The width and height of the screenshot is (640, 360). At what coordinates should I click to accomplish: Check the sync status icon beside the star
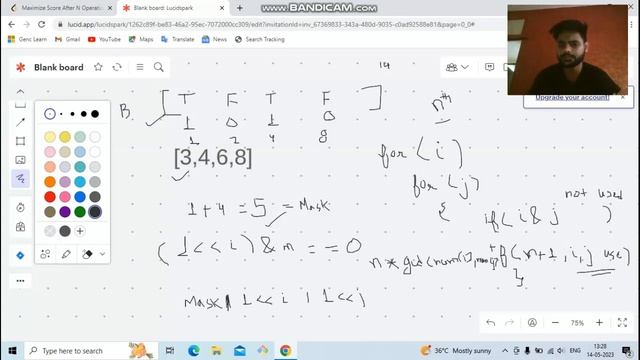pyautogui.click(x=117, y=67)
